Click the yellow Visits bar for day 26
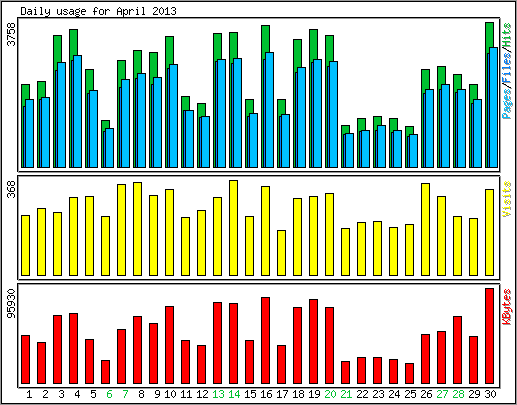Image resolution: width=517 pixels, height=405 pixels. click(426, 229)
